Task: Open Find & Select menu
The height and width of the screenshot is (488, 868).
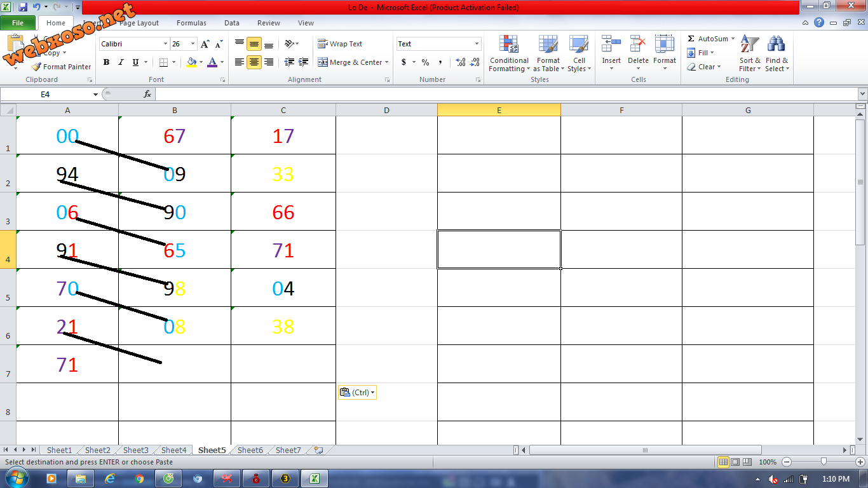Action: click(x=776, y=54)
